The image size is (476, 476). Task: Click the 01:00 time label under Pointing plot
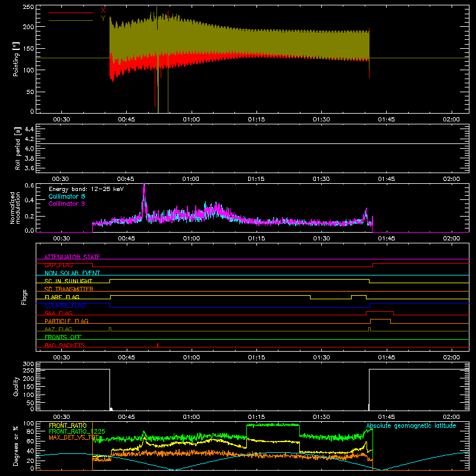192,120
